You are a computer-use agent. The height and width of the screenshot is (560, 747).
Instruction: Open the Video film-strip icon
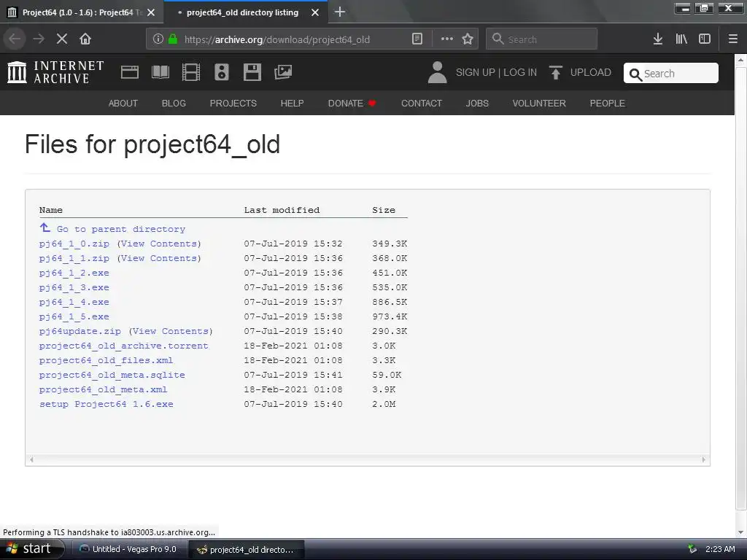click(191, 72)
